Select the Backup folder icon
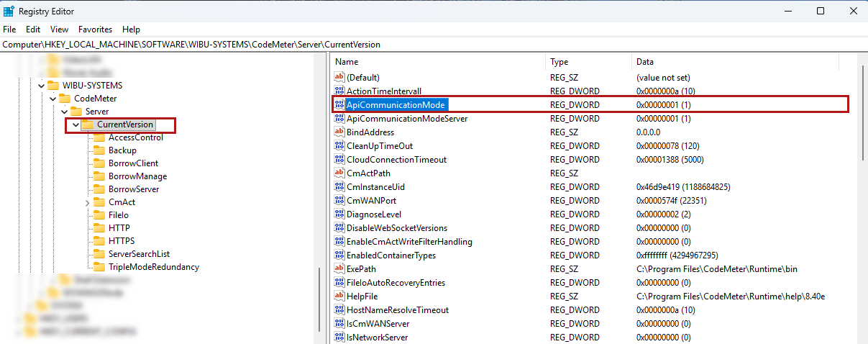This screenshot has width=868, height=344. (x=100, y=150)
